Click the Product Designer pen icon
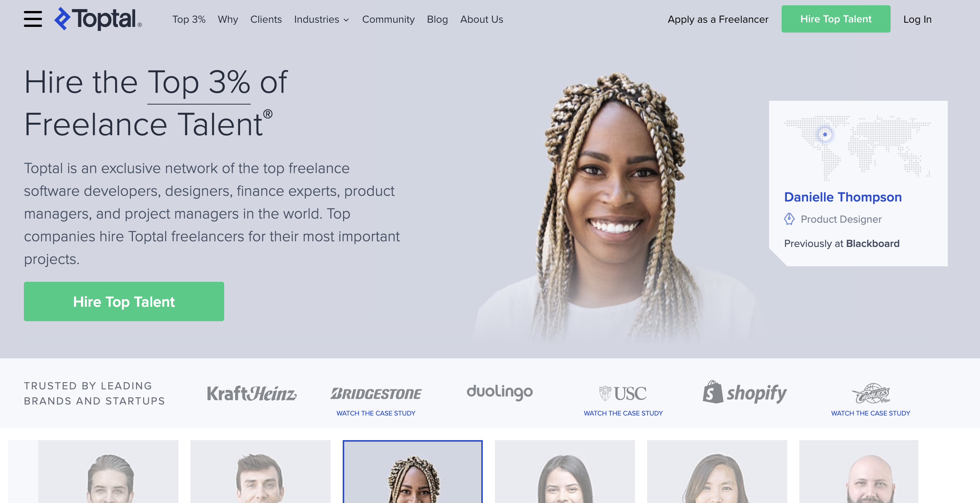The width and height of the screenshot is (980, 503). click(x=790, y=219)
